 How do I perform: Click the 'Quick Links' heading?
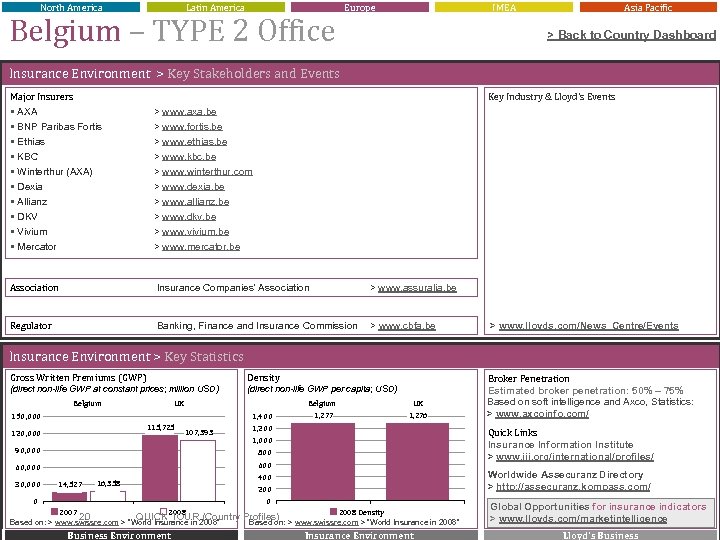click(x=512, y=433)
